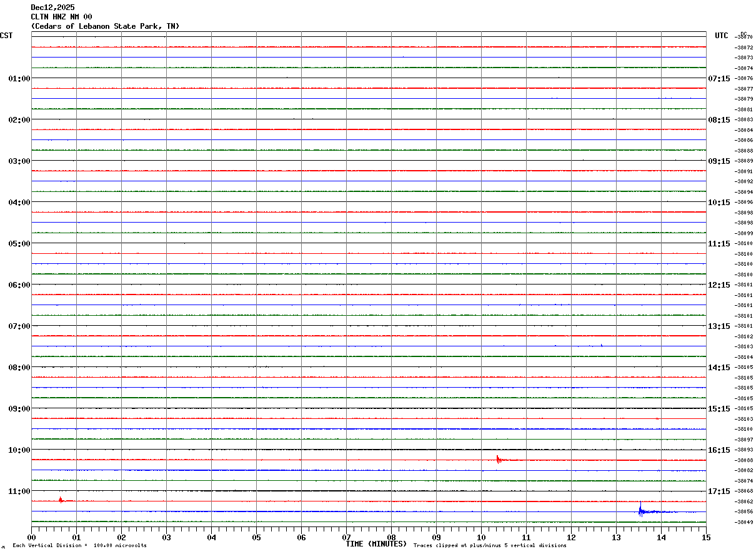
Task: Click the 01:00 CST time label
Action: pyautogui.click(x=19, y=78)
